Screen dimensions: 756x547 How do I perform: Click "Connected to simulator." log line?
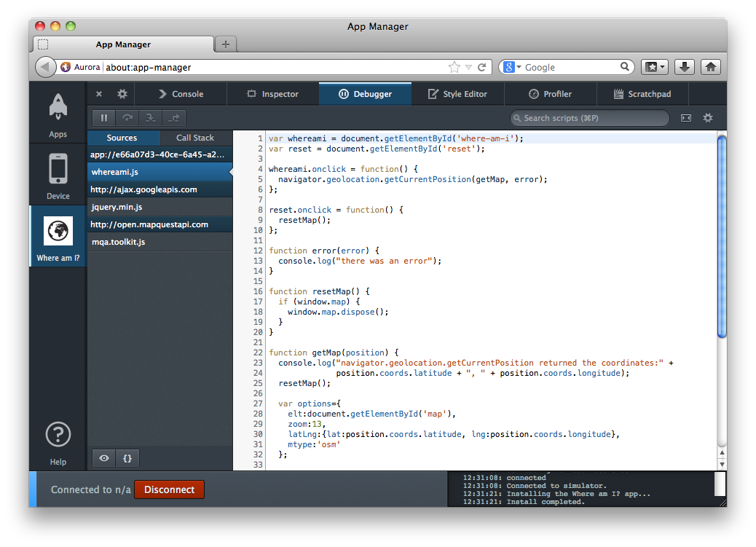[556, 486]
